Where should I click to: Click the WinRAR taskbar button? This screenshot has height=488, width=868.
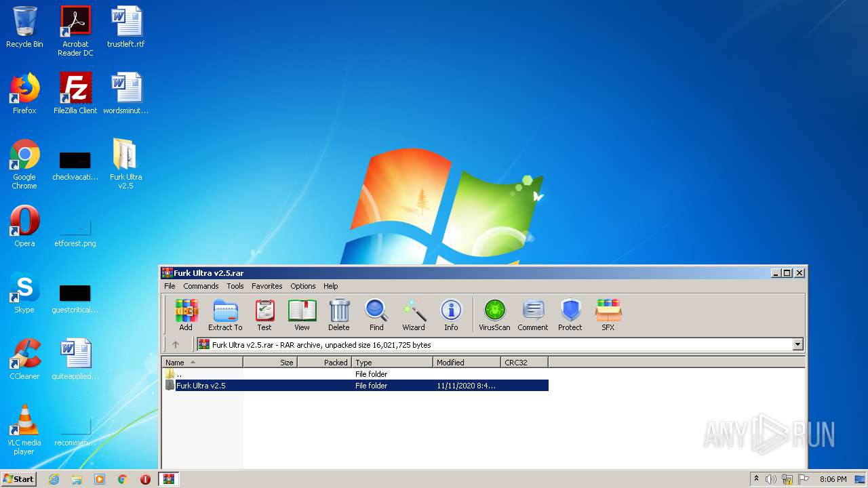(168, 479)
